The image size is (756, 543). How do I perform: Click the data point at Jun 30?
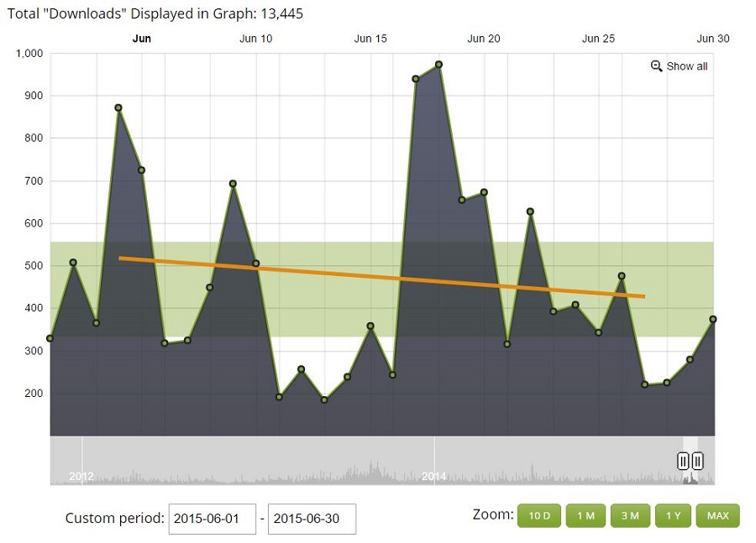[713, 319]
